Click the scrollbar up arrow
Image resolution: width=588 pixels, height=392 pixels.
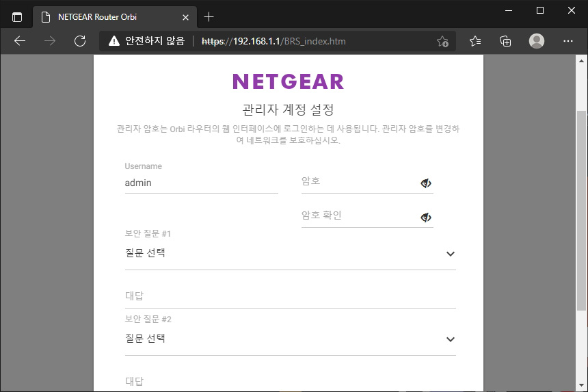click(581, 61)
